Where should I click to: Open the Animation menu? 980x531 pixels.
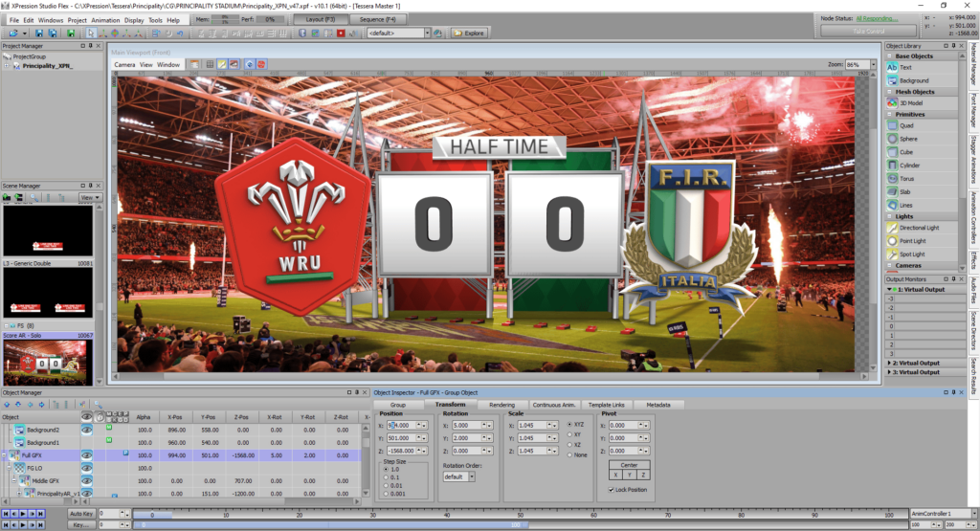click(105, 19)
